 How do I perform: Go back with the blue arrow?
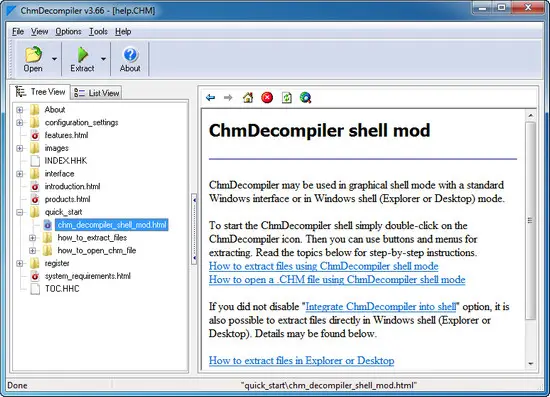[210, 97]
